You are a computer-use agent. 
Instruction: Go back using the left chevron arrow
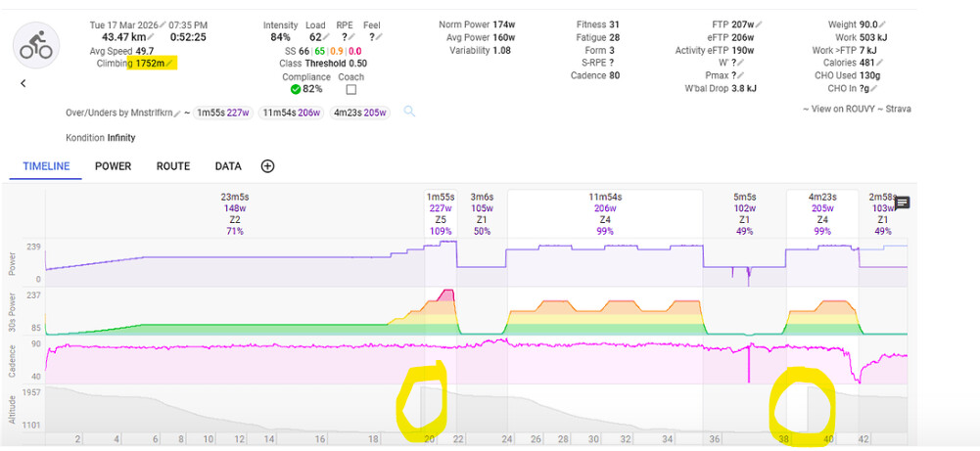pos(23,83)
